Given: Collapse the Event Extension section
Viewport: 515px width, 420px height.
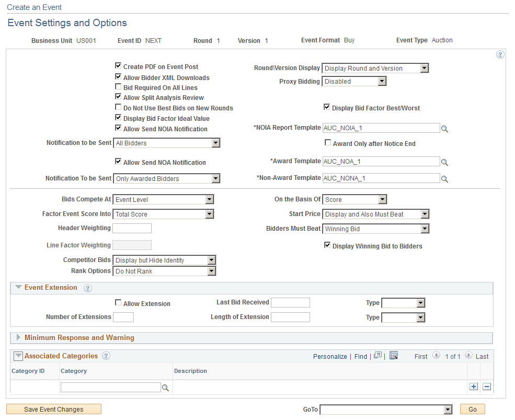Looking at the screenshot, I should [19, 287].
